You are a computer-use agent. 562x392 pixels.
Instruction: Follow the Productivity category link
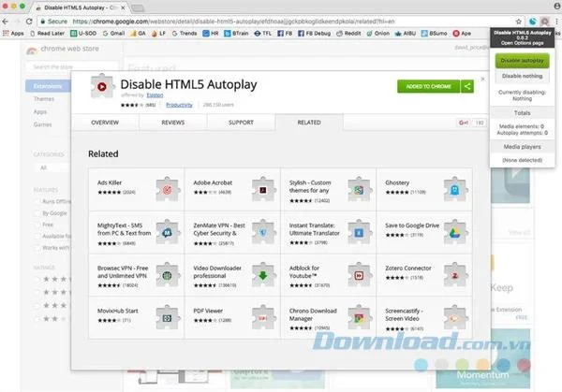pyautogui.click(x=179, y=105)
